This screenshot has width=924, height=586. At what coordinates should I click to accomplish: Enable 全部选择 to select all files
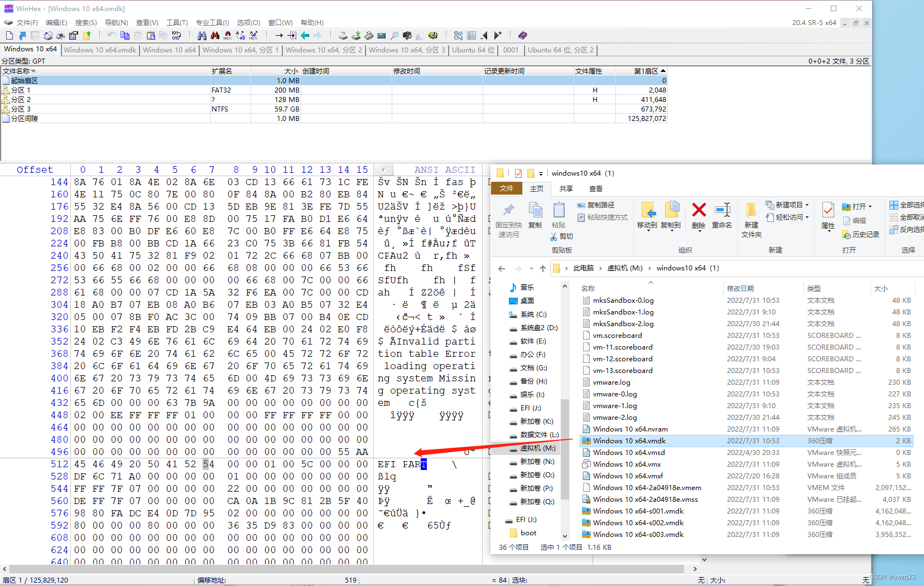point(908,205)
